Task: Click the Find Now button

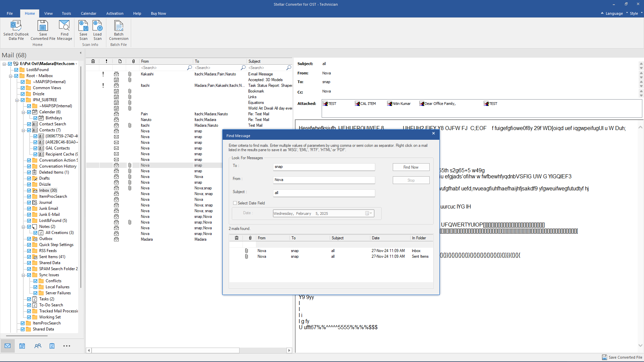Action: pos(411,167)
